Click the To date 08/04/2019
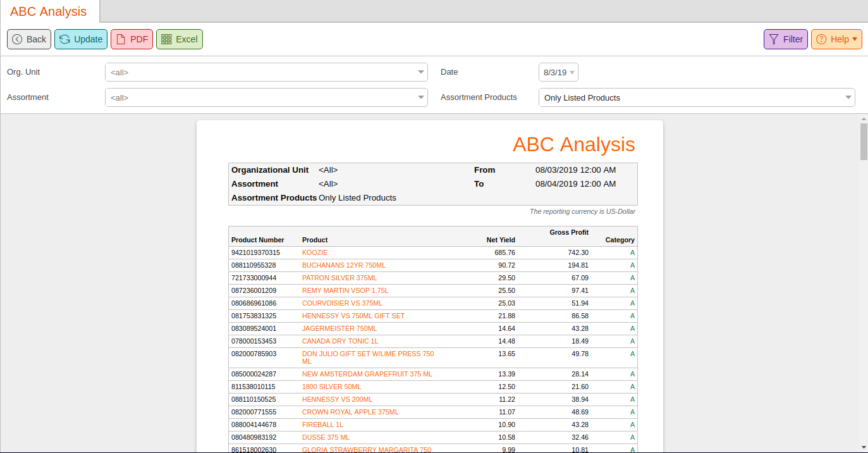This screenshot has height=453, width=868. click(x=575, y=184)
